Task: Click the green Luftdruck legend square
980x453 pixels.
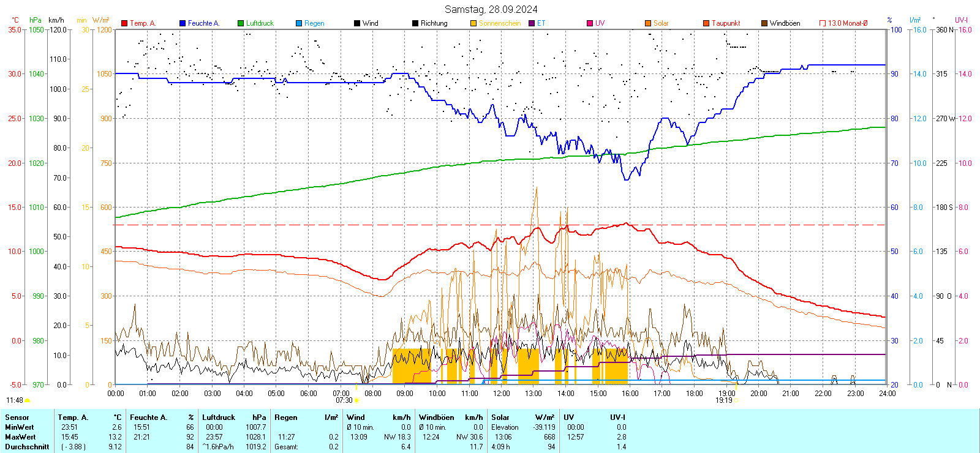Action: click(241, 23)
